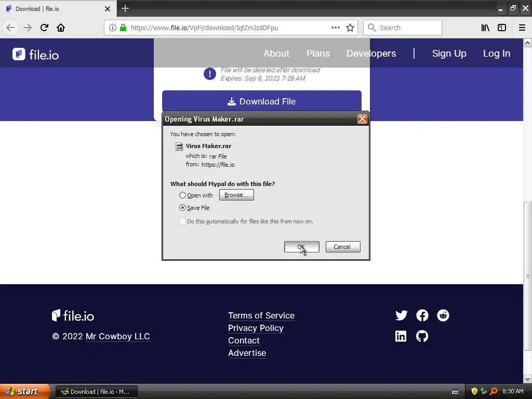Click the orange magnifier tray icon
Screen dimensions: 532x399
pyautogui.click(x=494, y=391)
